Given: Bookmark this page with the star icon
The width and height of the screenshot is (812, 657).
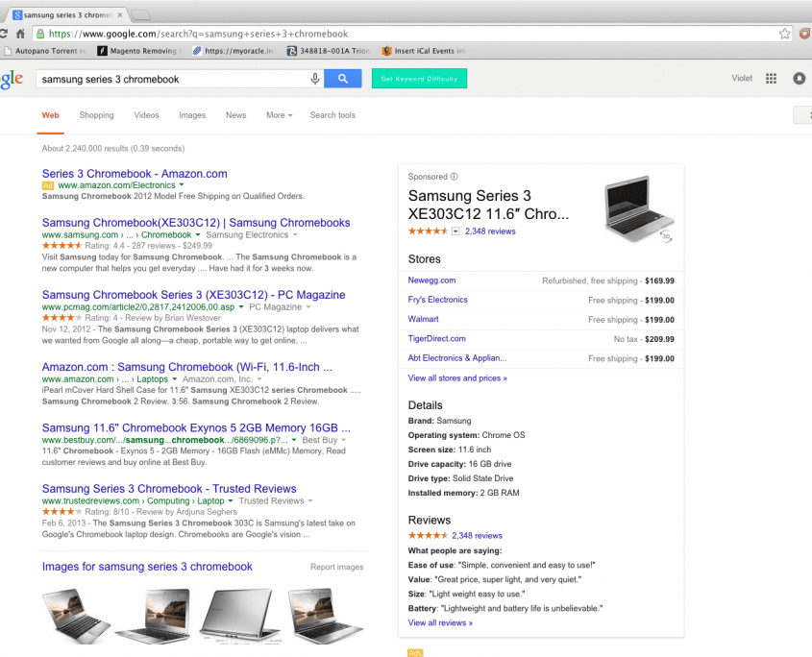Looking at the screenshot, I should pos(784,33).
